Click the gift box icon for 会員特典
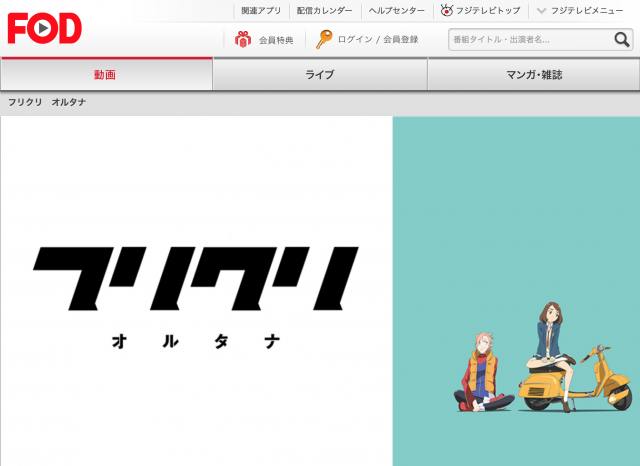Viewport: 640px width, 466px height. (242, 40)
